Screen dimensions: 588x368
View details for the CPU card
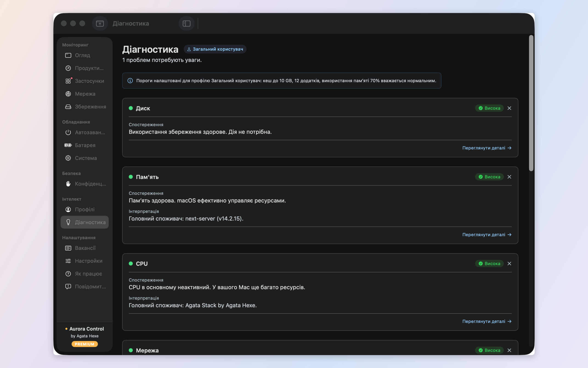[x=487, y=322]
